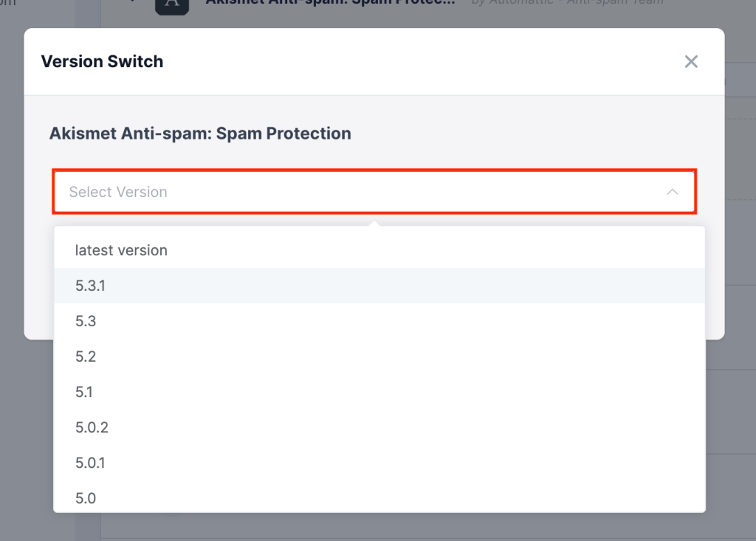
Task: Click the Akismet Anti-spam plugin title behind dialog
Action: [330, 2]
